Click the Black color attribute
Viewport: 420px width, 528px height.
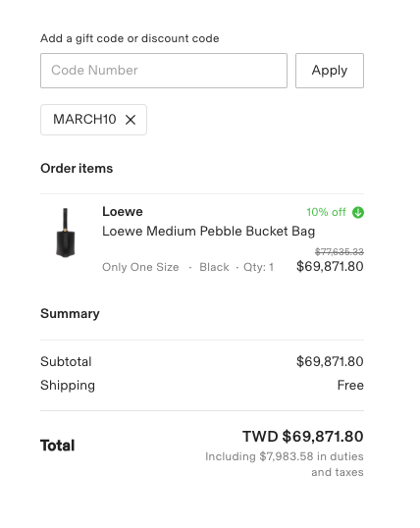click(x=214, y=267)
